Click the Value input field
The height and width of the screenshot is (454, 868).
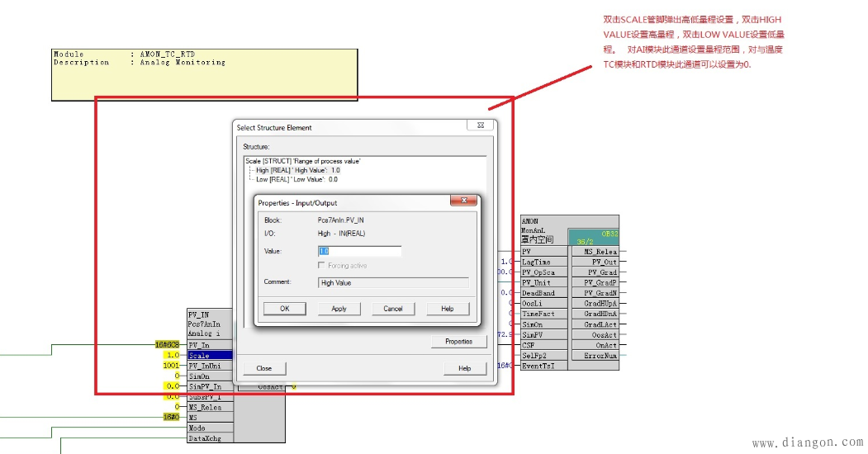pos(359,251)
